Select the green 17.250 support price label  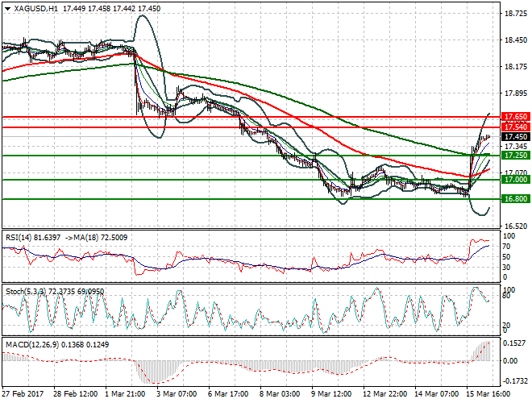pos(513,155)
